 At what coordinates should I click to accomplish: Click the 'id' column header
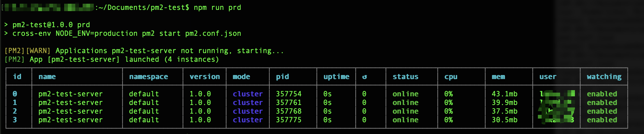click(17, 77)
